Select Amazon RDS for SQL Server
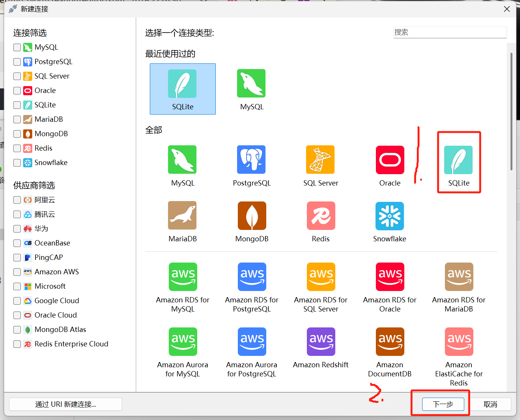The width and height of the screenshot is (520, 420). pos(320,288)
